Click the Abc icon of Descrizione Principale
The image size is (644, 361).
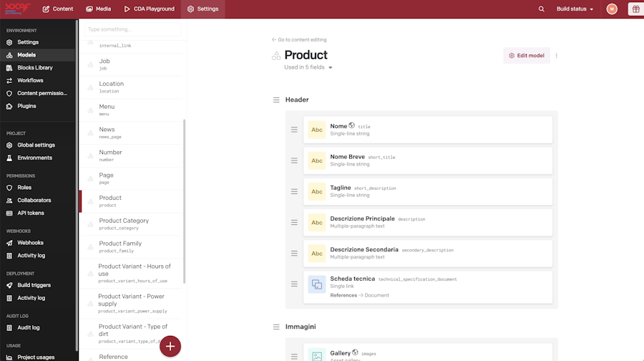coord(317,223)
